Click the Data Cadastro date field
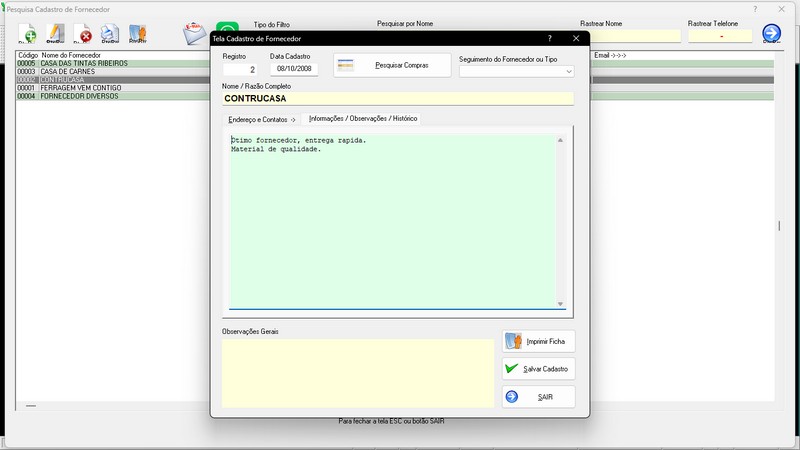 294,69
